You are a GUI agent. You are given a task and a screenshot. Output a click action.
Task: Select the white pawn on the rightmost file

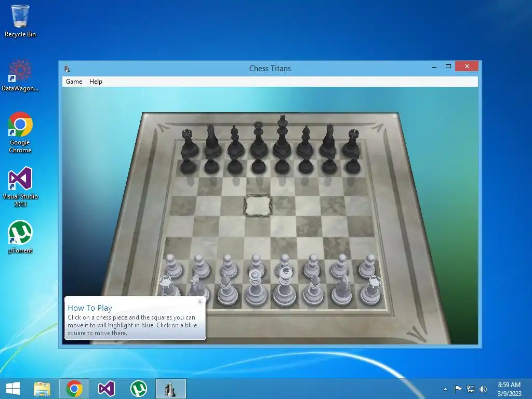367,267
